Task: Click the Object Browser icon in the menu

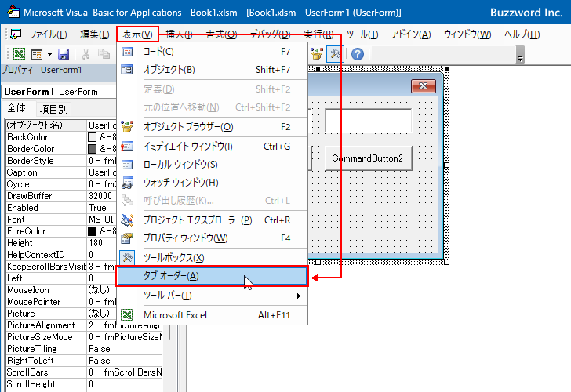Action: coord(127,127)
